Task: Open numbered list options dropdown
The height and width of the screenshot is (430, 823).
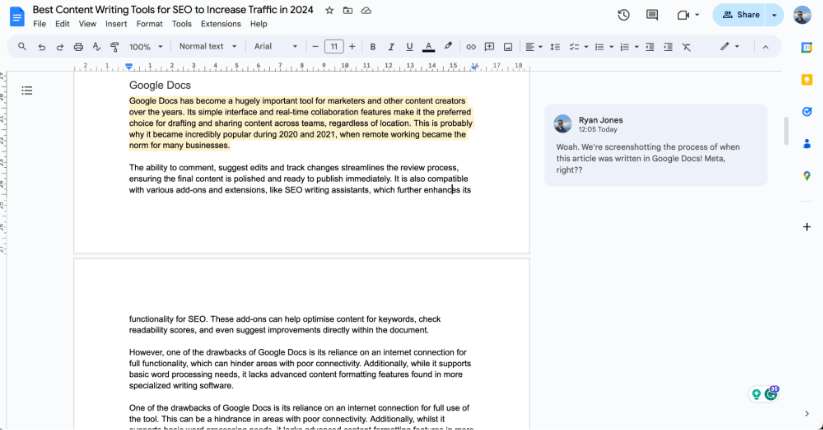Action: click(x=636, y=47)
